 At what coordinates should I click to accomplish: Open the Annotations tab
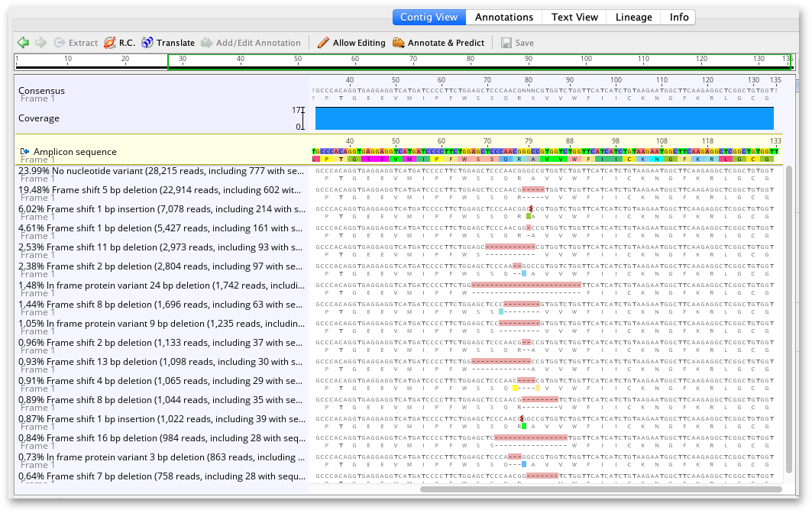click(504, 17)
